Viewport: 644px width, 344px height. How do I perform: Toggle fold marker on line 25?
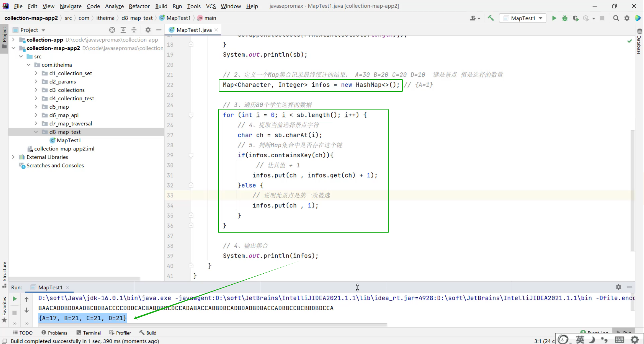[x=191, y=115]
